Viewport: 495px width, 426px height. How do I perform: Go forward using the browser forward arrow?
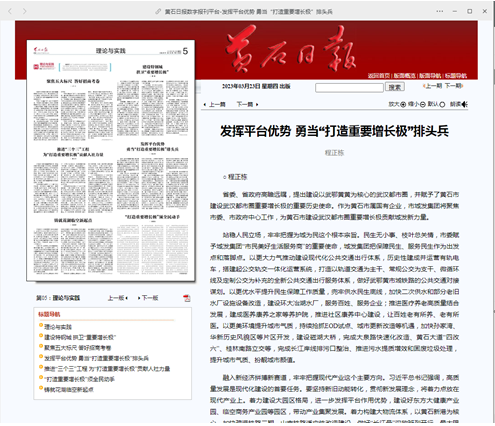click(24, 11)
